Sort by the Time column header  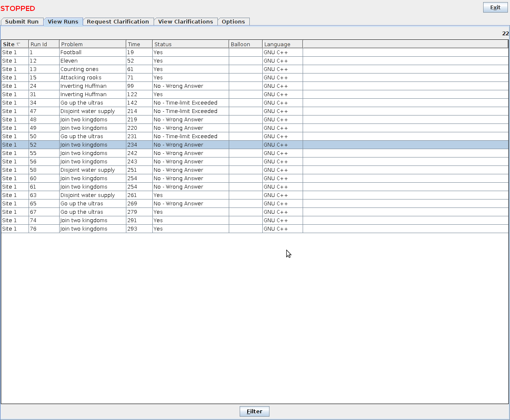139,44
